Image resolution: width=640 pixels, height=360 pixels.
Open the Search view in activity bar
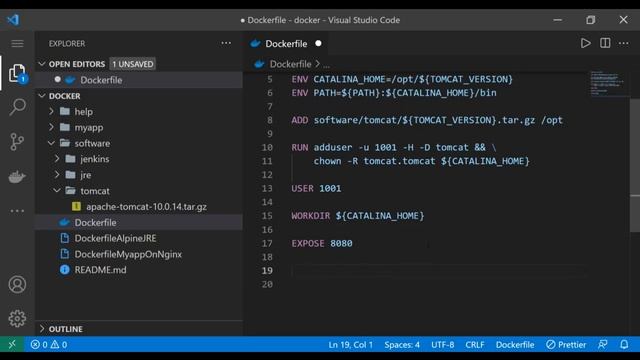point(17,107)
